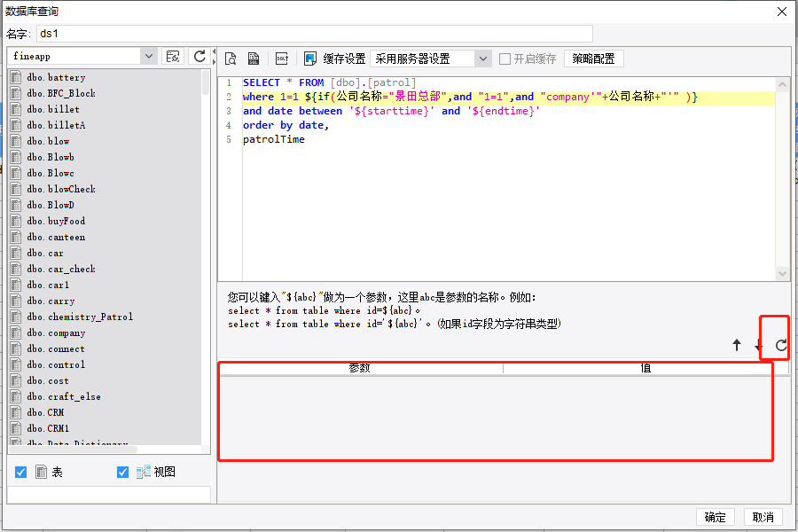Viewport: 798px width, 532px height.
Task: Toggle the 表 tables checkbox
Action: click(x=21, y=473)
